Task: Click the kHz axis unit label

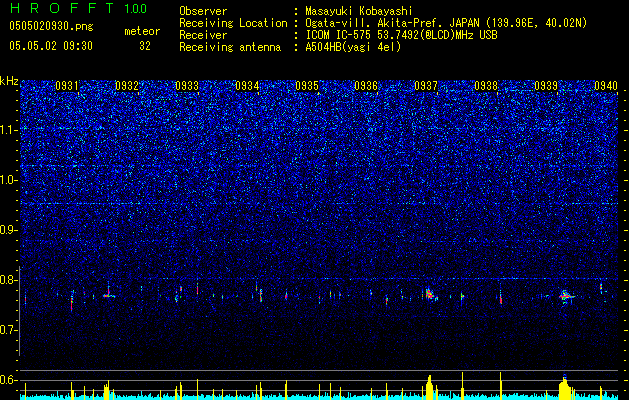Action: 9,81
